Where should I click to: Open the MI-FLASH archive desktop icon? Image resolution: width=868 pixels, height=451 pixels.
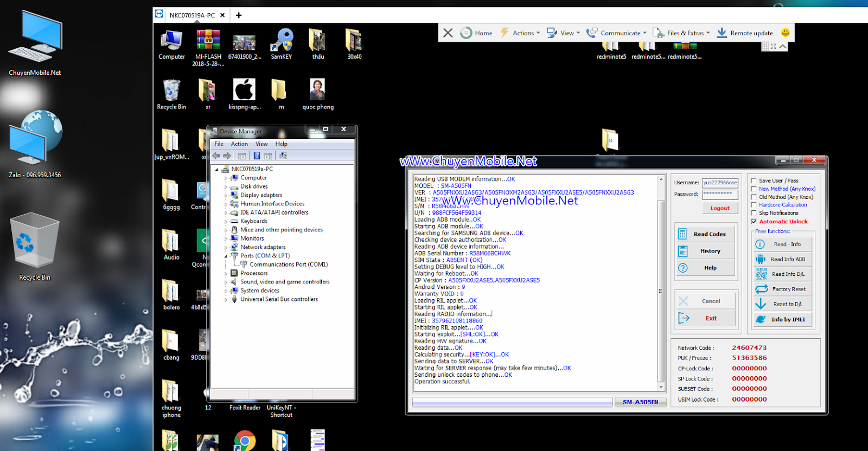(208, 48)
